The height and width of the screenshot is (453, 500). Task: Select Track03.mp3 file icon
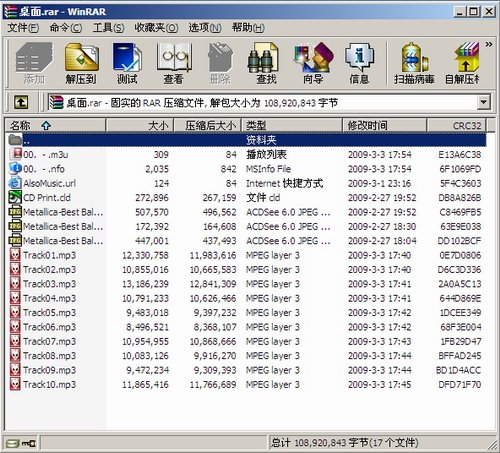(15, 284)
